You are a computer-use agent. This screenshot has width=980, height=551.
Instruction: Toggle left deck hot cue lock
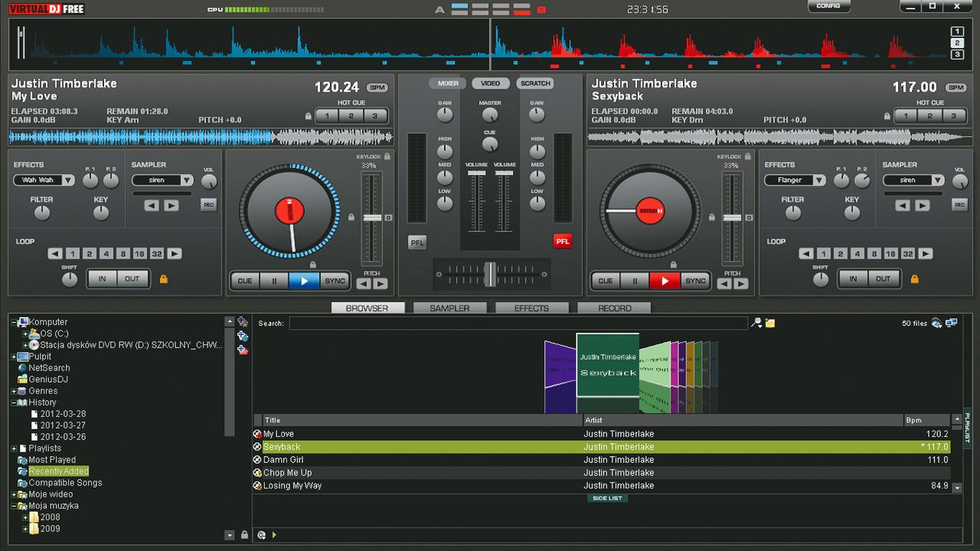click(309, 116)
